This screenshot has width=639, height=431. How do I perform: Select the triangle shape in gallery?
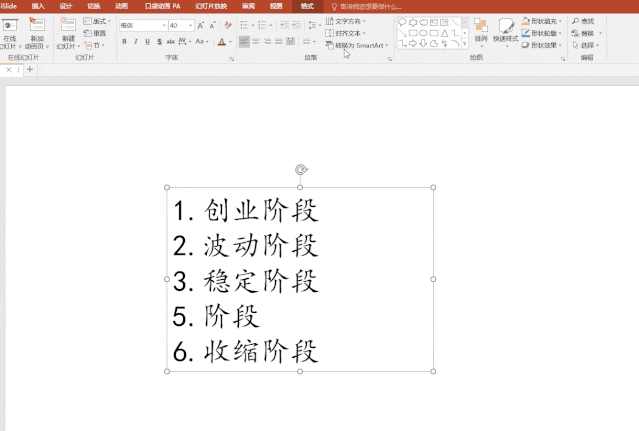click(x=445, y=33)
